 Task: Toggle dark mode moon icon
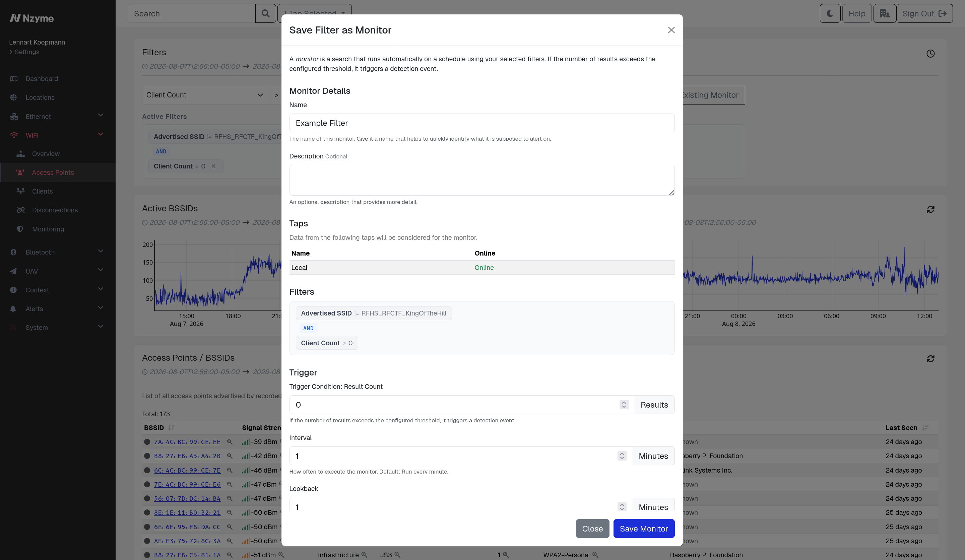(x=830, y=13)
